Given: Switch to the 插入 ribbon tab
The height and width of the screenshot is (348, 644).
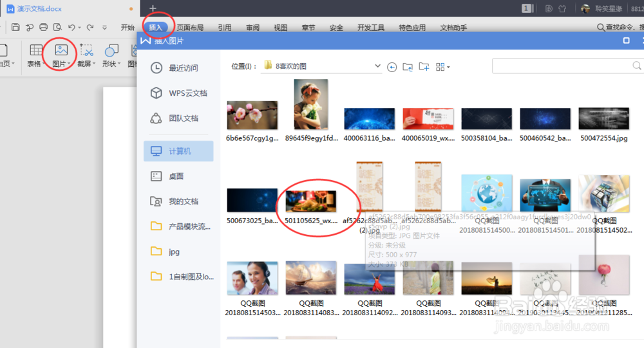Looking at the screenshot, I should (x=155, y=28).
